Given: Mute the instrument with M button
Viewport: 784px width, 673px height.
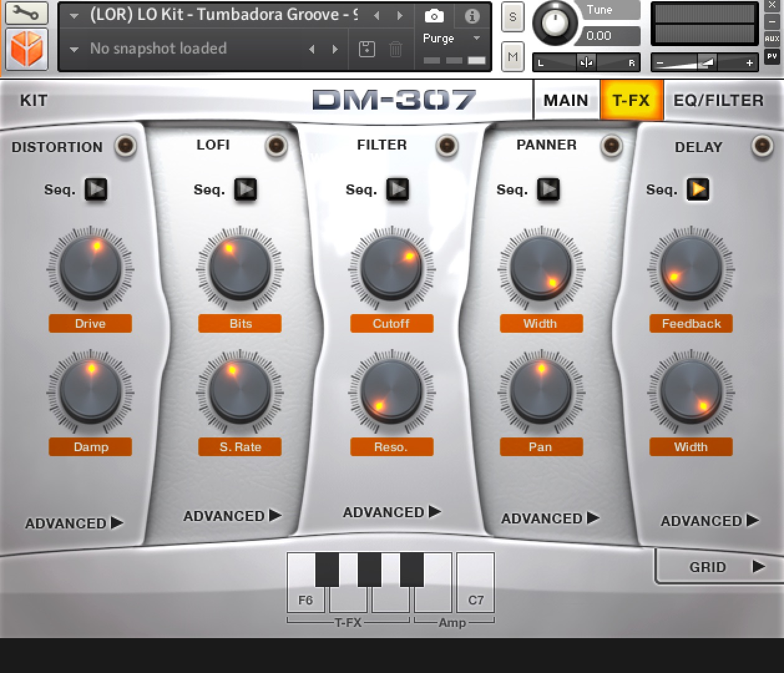Looking at the screenshot, I should 512,57.
